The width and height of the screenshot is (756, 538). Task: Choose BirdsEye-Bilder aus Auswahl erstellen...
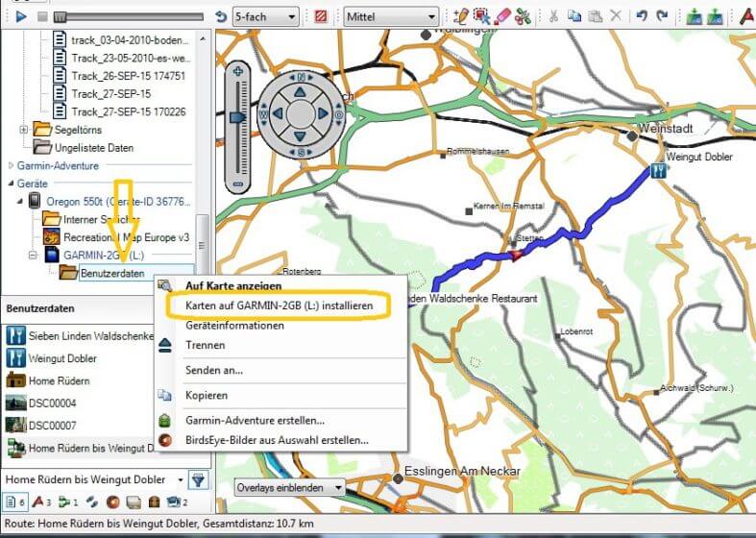[x=277, y=440]
